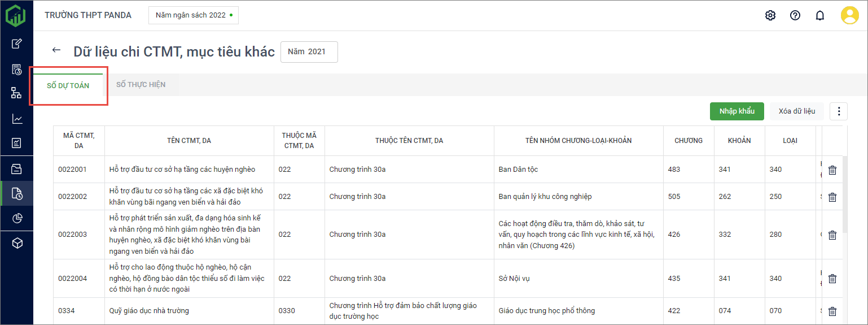Screen dimensions: 868x325
Task: Delete row 0022001 with trash icon
Action: 832,170
